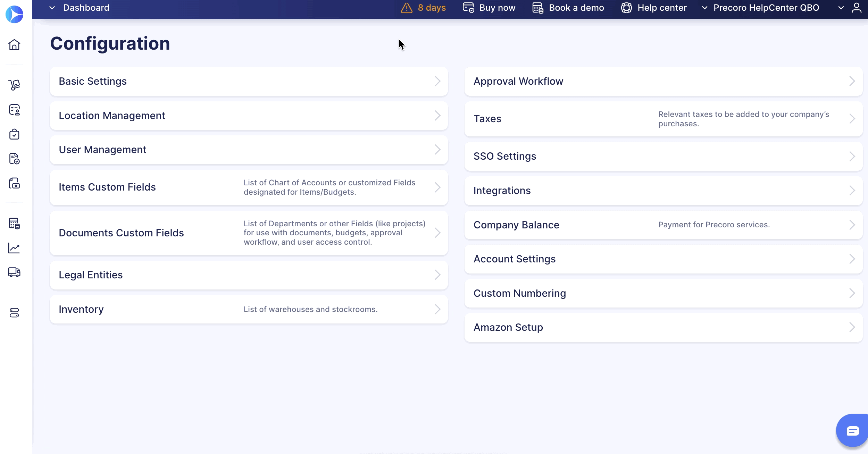
Task: Click the Taxes row arrow
Action: point(852,119)
